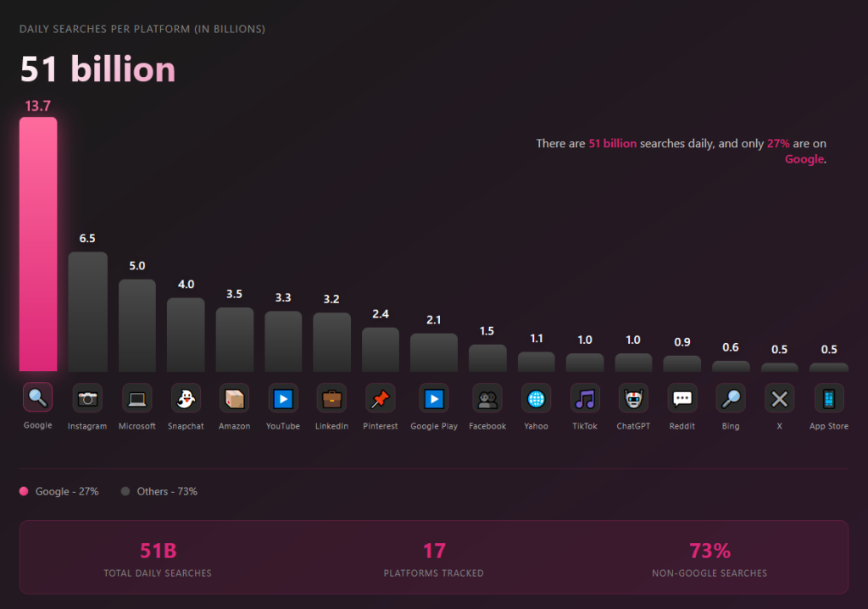Click the 2.4 value above Pinterest bar
Screen dimensions: 868x609
tap(381, 314)
